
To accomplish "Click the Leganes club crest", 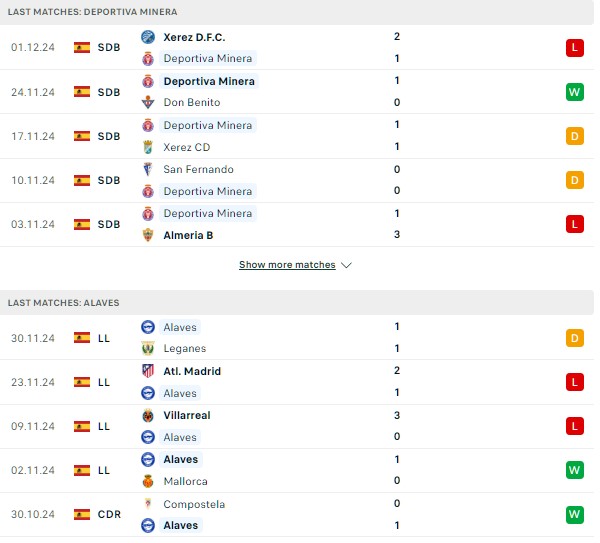I will [x=148, y=348].
